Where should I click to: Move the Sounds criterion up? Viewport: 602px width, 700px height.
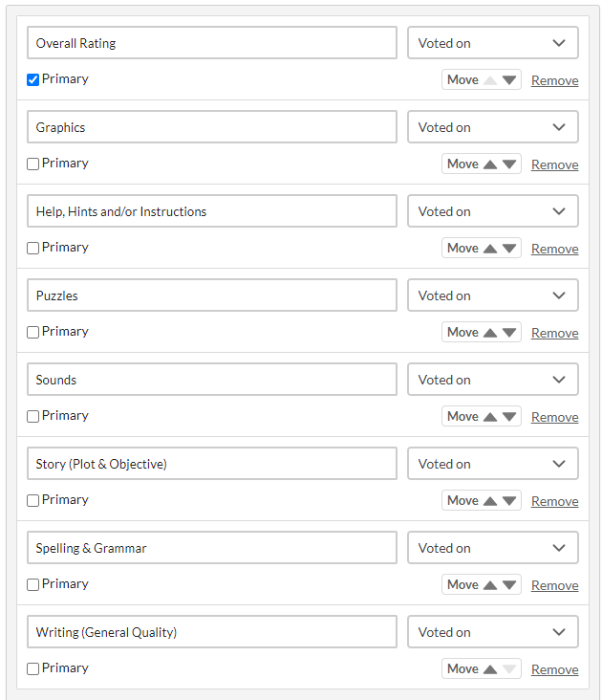click(x=490, y=417)
